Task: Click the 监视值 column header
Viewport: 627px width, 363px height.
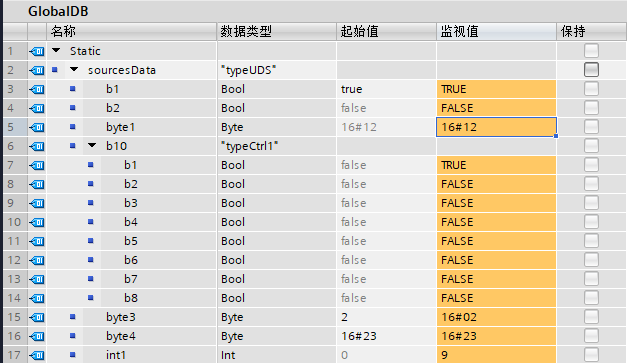Action: [496, 31]
